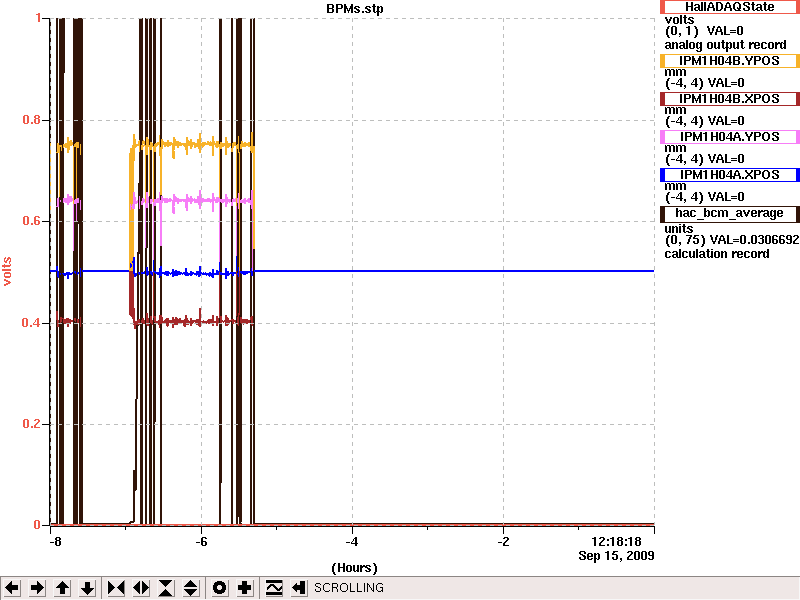Pan the plot right with the right arrow
The width and height of the screenshot is (800, 600).
click(37, 588)
